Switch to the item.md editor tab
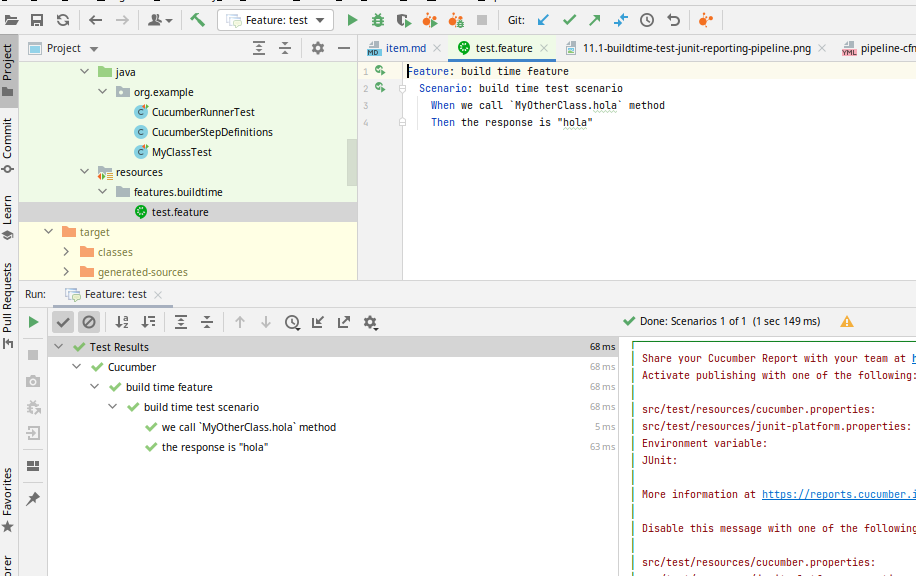Viewport: 916px width, 576px height. 398,48
